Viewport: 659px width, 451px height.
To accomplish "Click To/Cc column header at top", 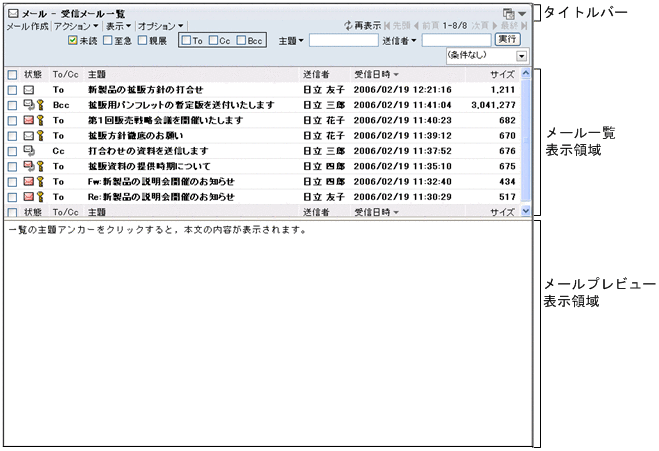I will (x=66, y=75).
